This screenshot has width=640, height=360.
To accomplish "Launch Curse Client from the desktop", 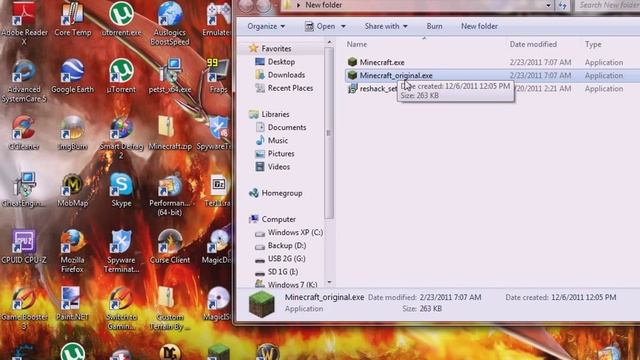I will tap(170, 246).
